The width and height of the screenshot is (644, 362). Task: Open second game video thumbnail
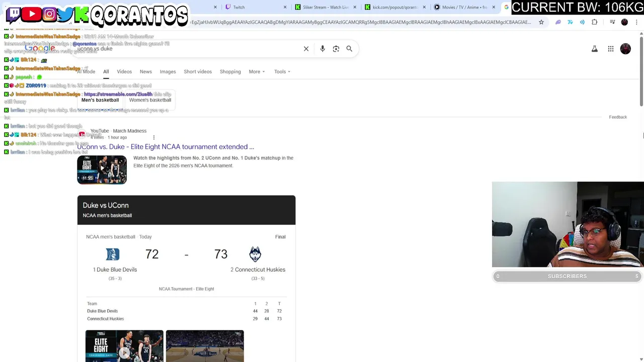click(205, 346)
